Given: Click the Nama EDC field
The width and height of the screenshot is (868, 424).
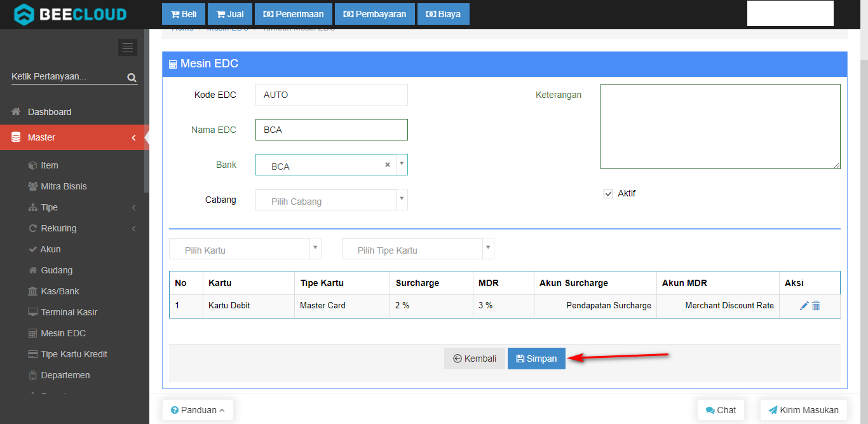Looking at the screenshot, I should [x=332, y=130].
